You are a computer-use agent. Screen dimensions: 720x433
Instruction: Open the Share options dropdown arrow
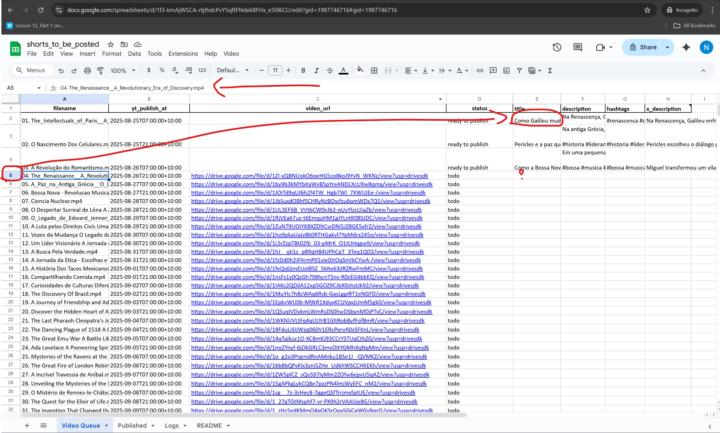667,47
